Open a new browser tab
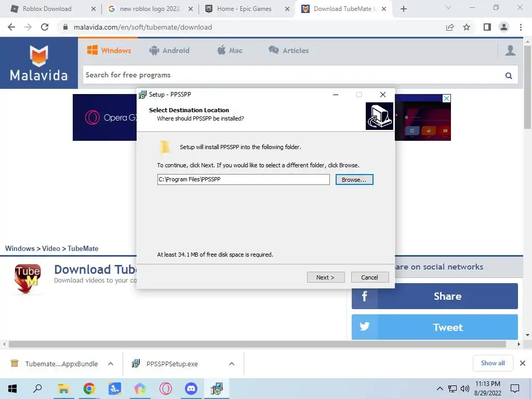Viewport: 532px width, 399px height. click(x=403, y=9)
